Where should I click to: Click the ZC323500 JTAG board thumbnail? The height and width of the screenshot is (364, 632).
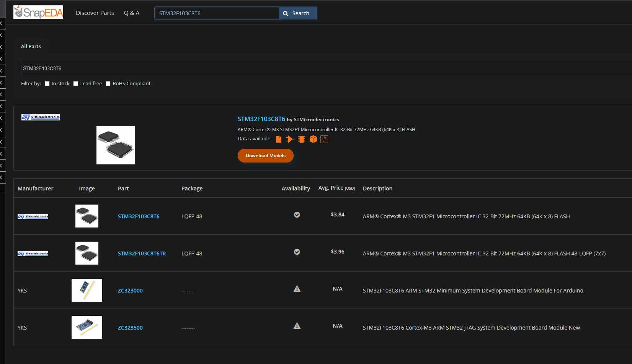click(87, 327)
